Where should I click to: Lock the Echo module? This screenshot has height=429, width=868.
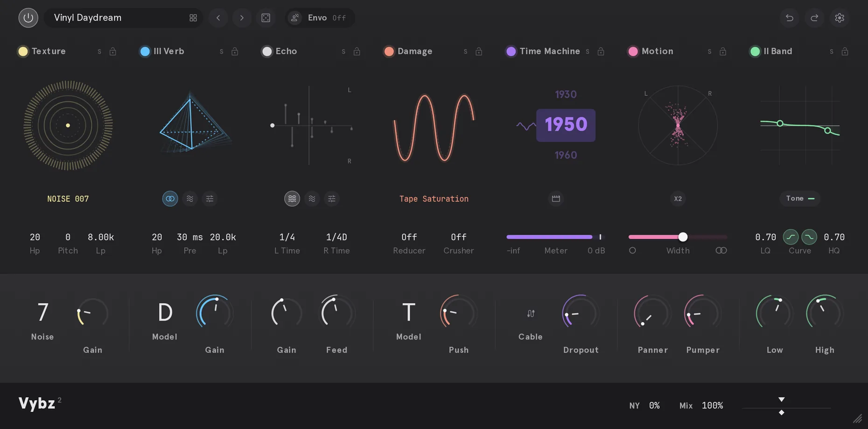(x=357, y=51)
